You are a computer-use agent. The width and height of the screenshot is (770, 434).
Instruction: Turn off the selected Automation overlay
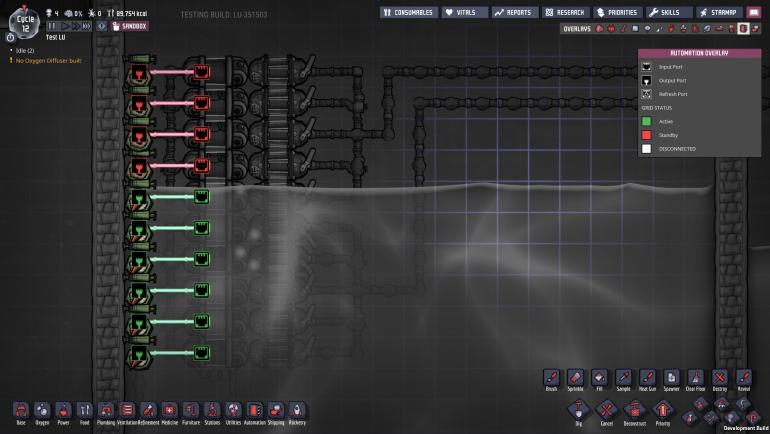(743, 28)
